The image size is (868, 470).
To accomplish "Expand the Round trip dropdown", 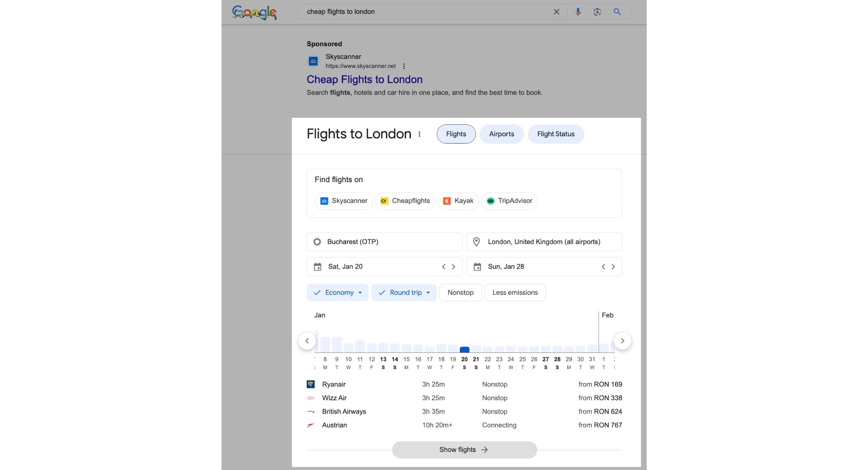I will tap(404, 292).
